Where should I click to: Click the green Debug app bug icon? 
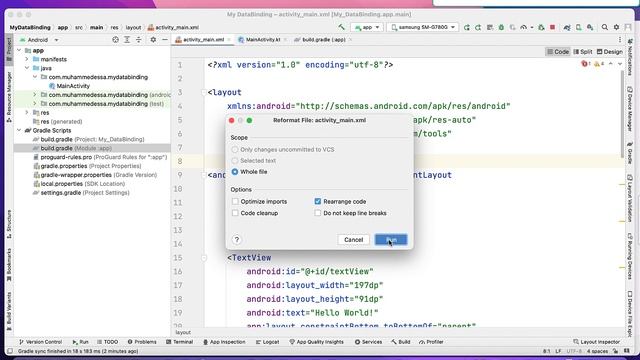501,27
